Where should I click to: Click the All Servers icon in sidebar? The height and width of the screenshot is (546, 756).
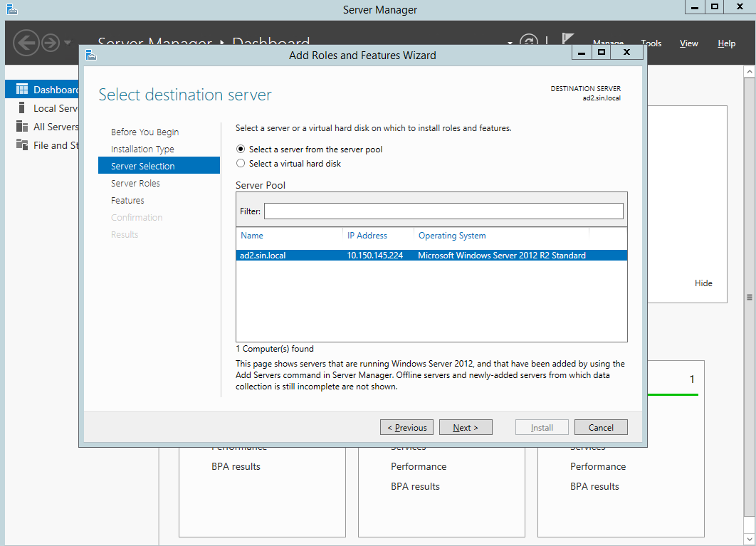pyautogui.click(x=21, y=127)
